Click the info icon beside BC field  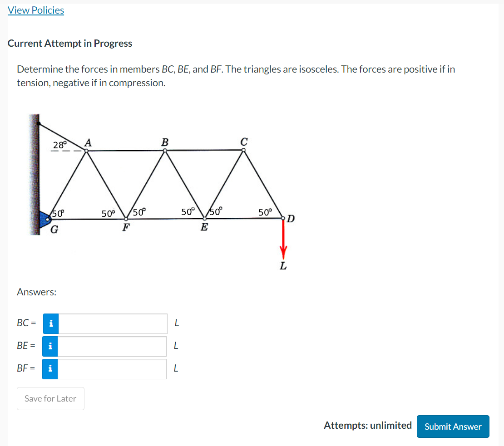(50, 323)
